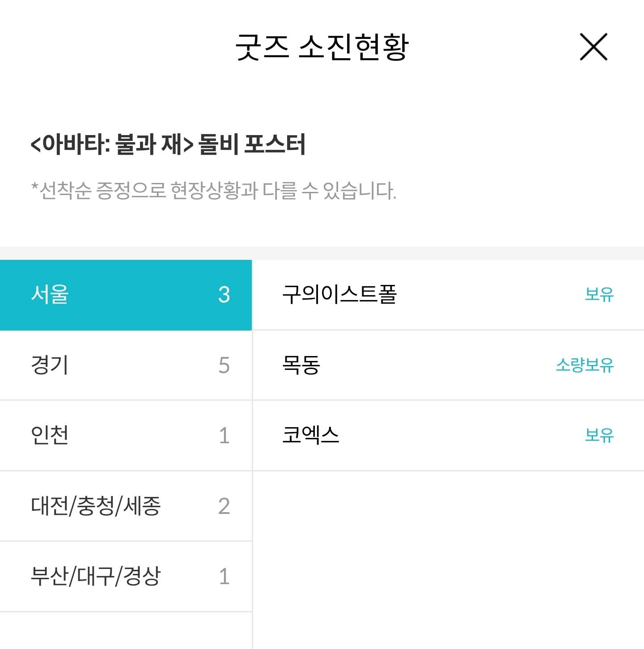Image resolution: width=644 pixels, height=649 pixels.
Task: Close the 굿즈 소진현황 popup
Action: pos(593,47)
